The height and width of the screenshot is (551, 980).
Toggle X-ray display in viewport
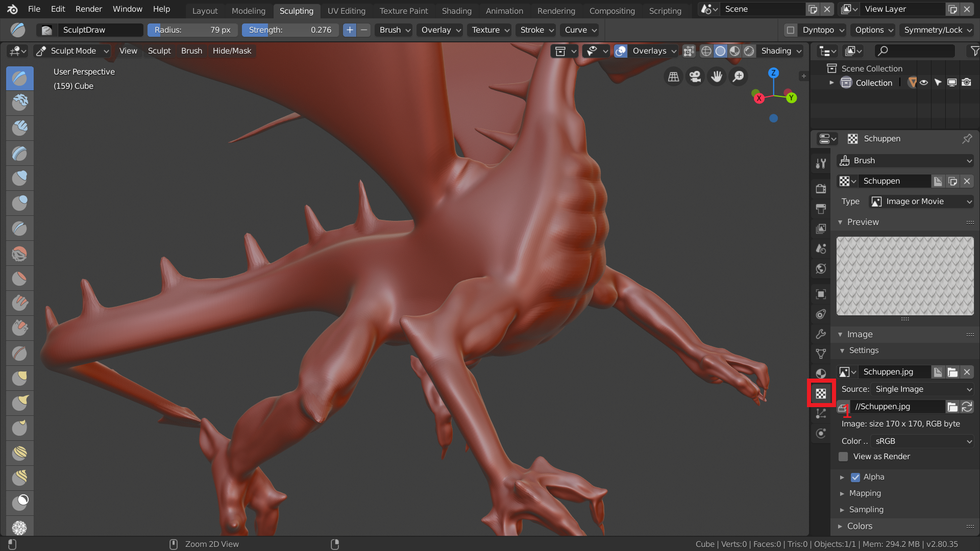[x=689, y=51]
